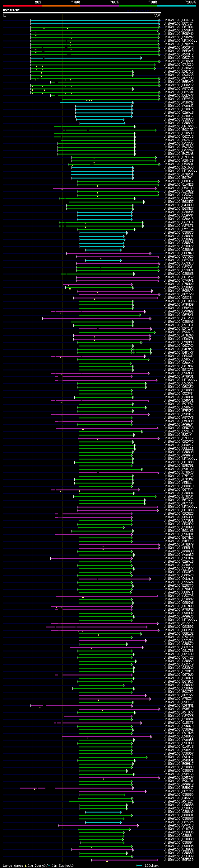This screenshot has width=199, height=868.
Task: Select the UniRef100_C3W873 label
Action: coord(178,120)
